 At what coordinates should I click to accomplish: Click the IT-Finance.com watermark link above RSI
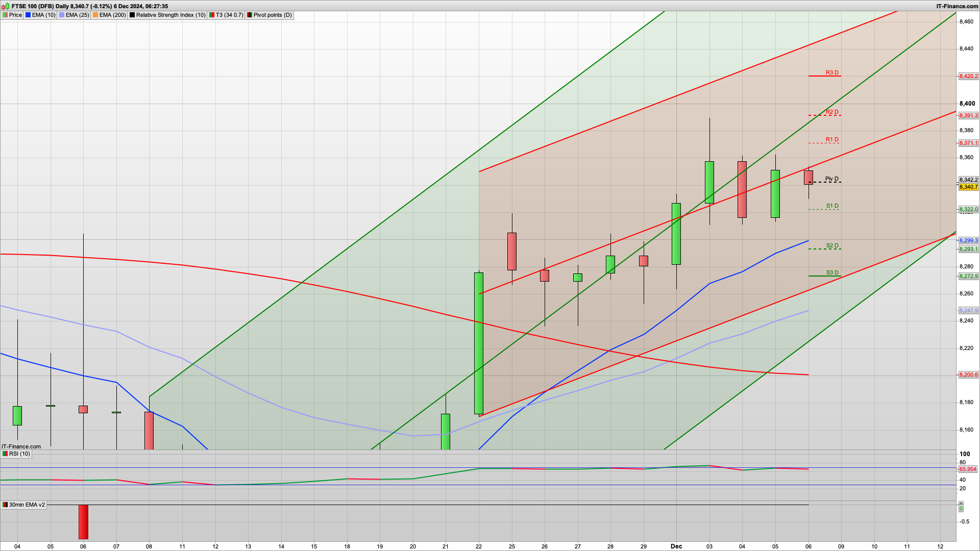[x=21, y=446]
